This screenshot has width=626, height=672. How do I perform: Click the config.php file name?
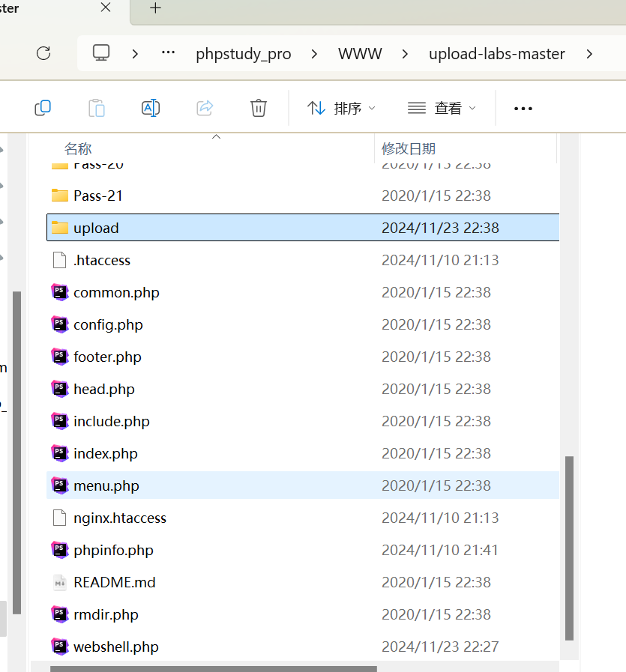108,325
